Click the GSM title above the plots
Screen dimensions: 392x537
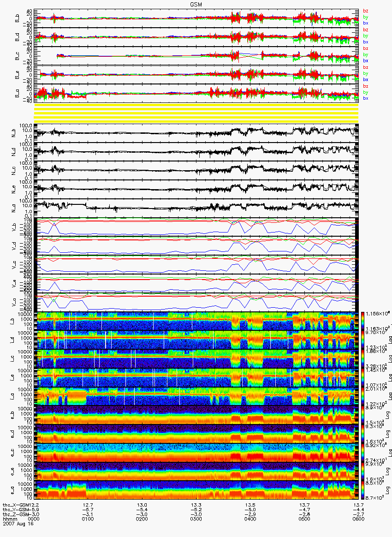click(x=196, y=5)
